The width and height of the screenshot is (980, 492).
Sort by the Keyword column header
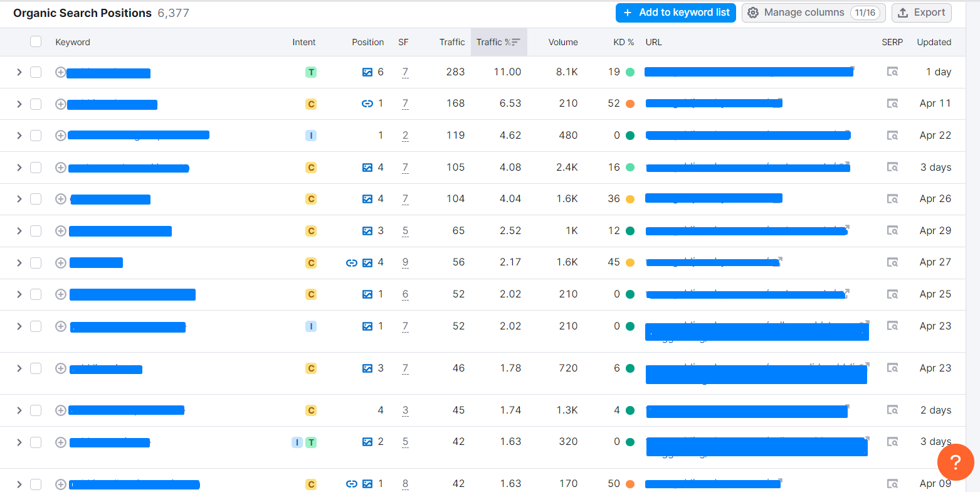click(73, 42)
